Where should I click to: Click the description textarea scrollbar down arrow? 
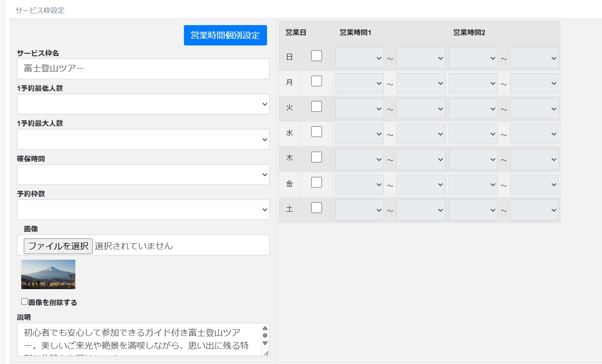click(x=265, y=344)
